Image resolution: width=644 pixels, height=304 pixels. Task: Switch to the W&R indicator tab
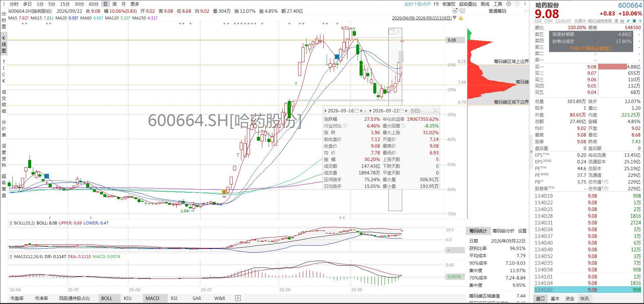pyautogui.click(x=220, y=298)
